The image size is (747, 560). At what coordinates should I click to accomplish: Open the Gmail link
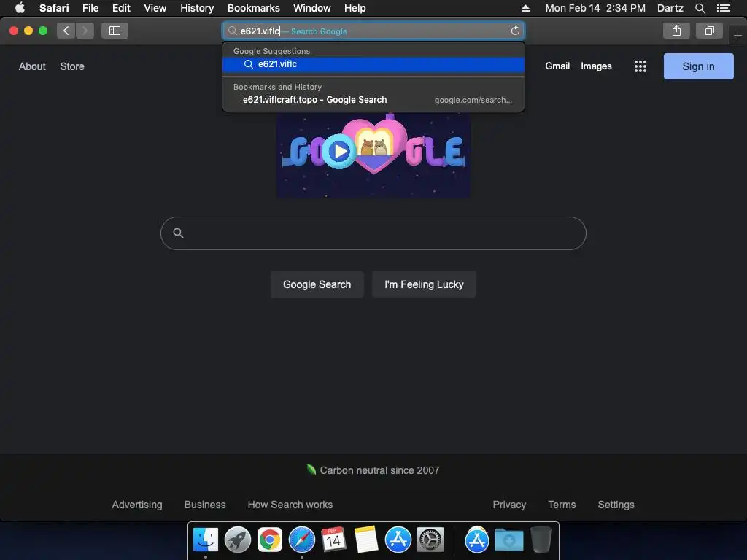(x=557, y=66)
